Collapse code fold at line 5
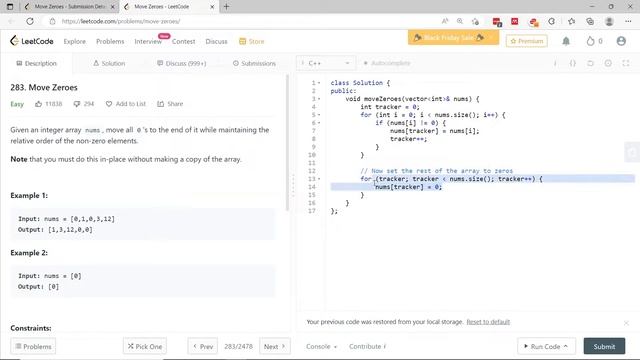Viewport: 640px width, 360px height. pos(319,115)
